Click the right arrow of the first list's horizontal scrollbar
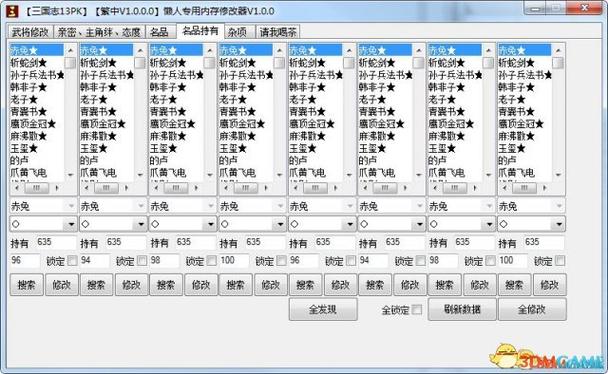 click(57, 188)
